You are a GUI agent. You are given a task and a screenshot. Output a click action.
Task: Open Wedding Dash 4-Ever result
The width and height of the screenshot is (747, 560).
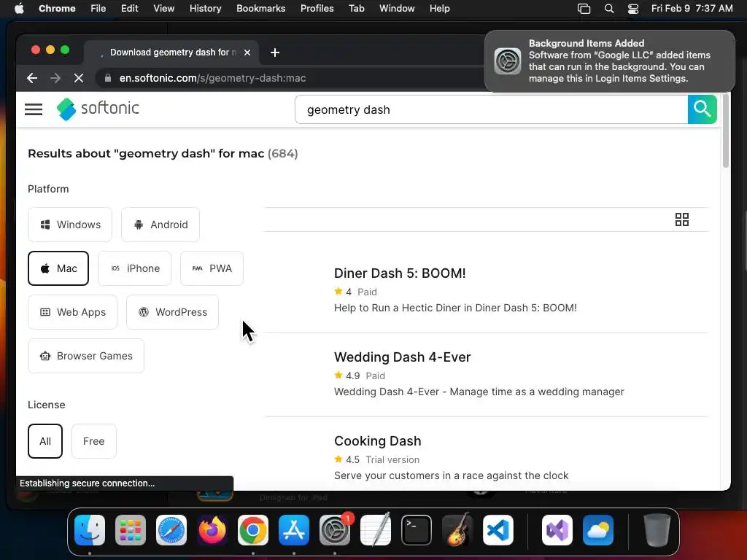point(402,357)
